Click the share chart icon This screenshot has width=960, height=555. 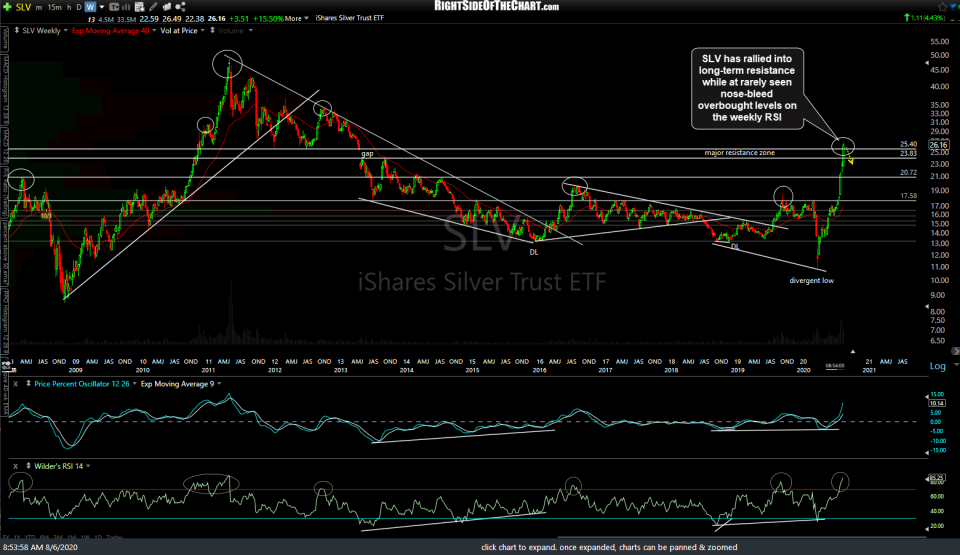[x=180, y=7]
